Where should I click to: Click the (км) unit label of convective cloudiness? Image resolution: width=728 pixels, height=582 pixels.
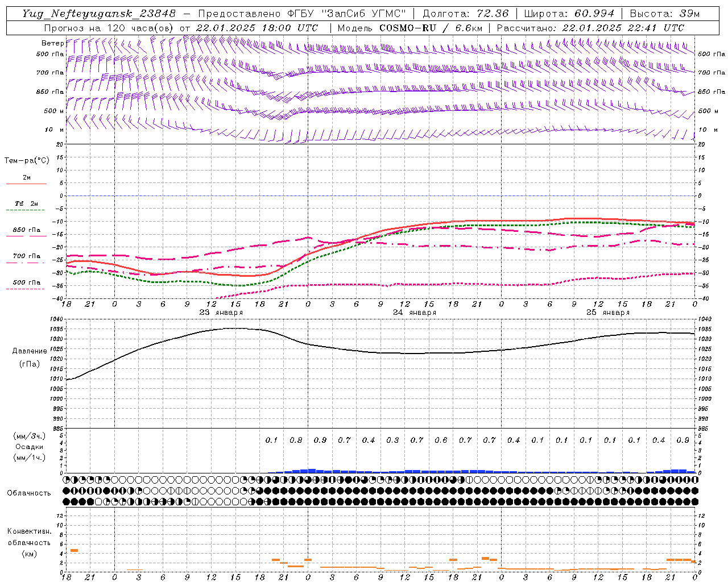[30, 554]
